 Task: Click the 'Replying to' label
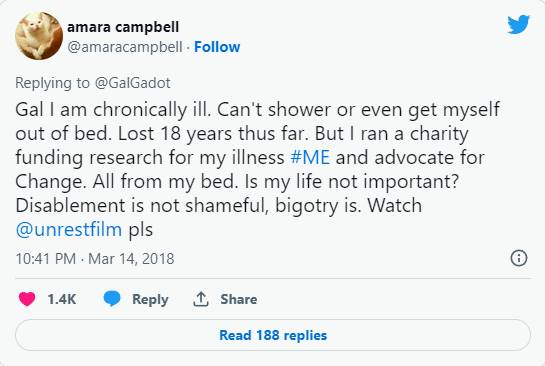(52, 83)
